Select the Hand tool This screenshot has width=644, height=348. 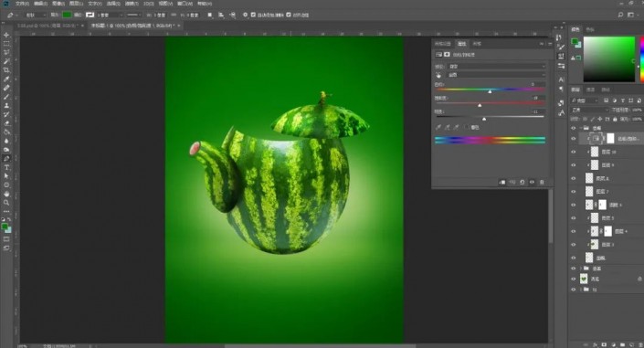coord(6,194)
